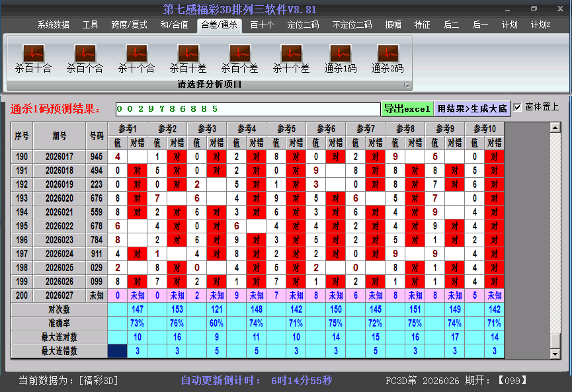Select the 杀十个差 icon

pyautogui.click(x=291, y=54)
